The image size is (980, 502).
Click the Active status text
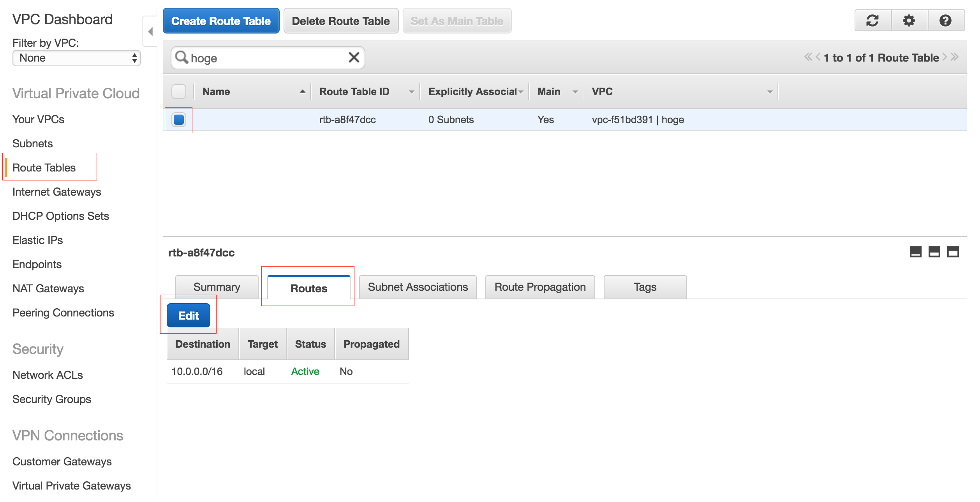pos(305,371)
